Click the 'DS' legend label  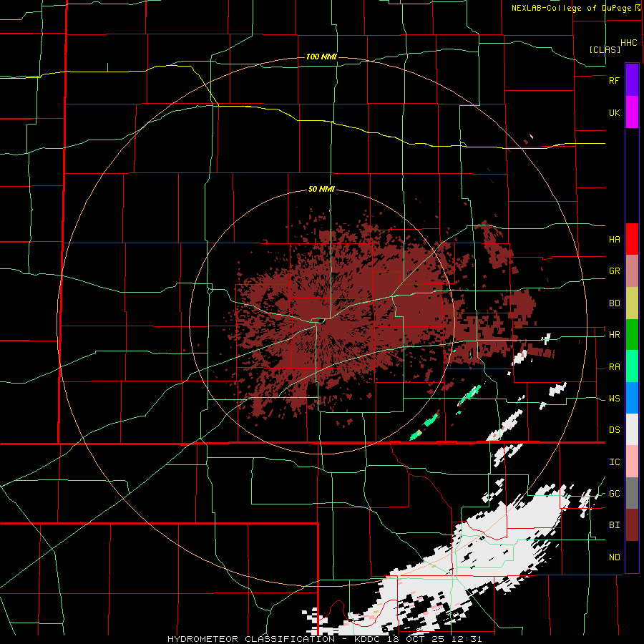click(x=615, y=430)
